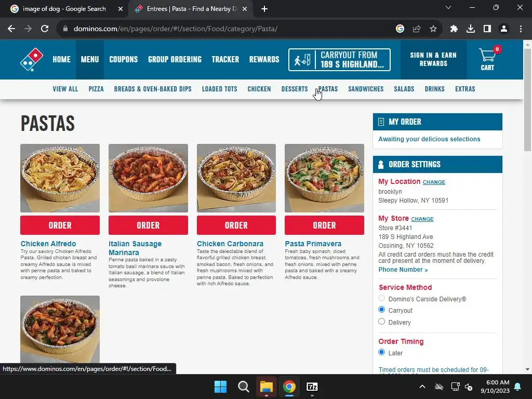Select LOADED TOTS category
The width and height of the screenshot is (532, 399).
coord(220,89)
